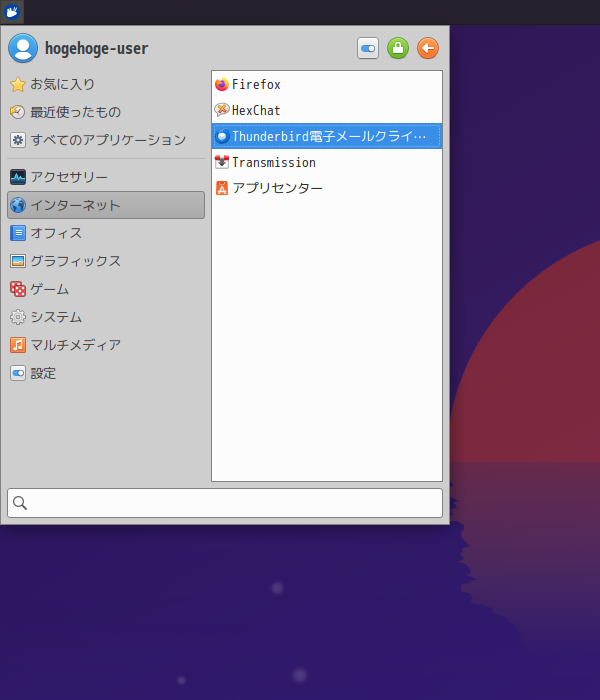Open the アクセサリー category
Screen dimensions: 600x700
106,177
